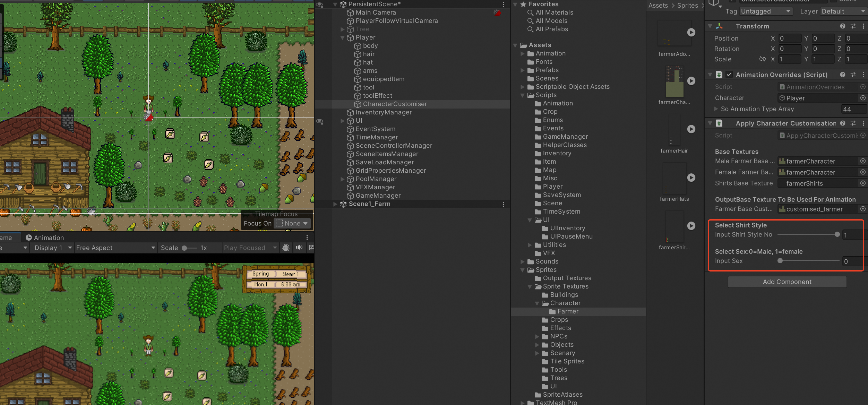Image resolution: width=868 pixels, height=405 pixels.
Task: Toggle scene visibility eye for PersistentScene
Action: click(319, 5)
